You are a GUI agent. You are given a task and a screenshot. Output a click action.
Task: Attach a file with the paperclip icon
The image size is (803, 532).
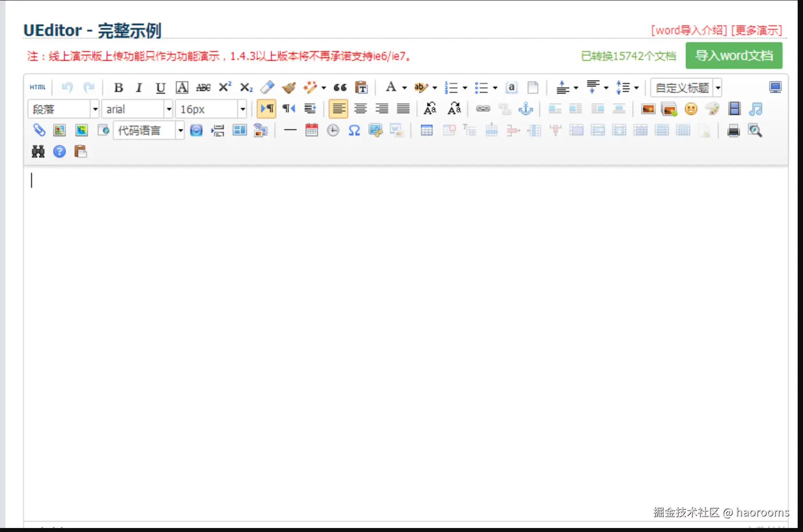(x=39, y=130)
